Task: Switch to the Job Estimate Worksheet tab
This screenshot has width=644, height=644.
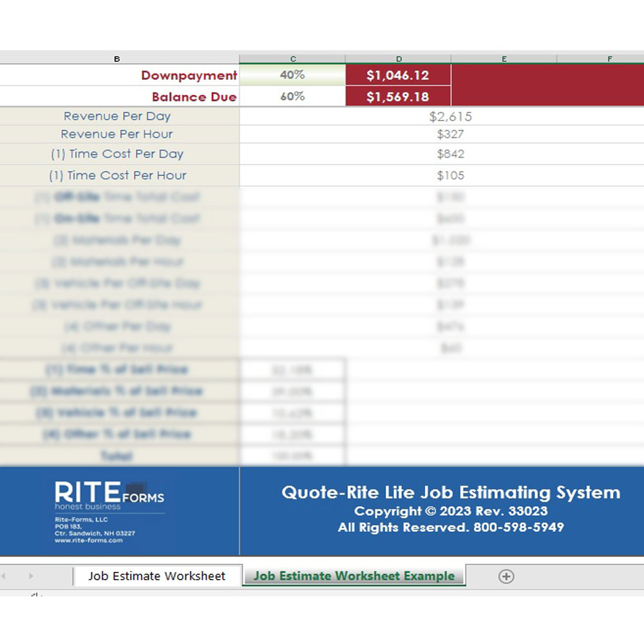Action: tap(157, 576)
